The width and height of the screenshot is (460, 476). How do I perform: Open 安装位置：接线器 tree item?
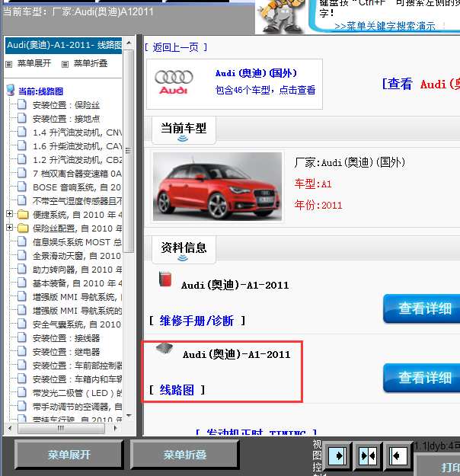[x=66, y=338]
